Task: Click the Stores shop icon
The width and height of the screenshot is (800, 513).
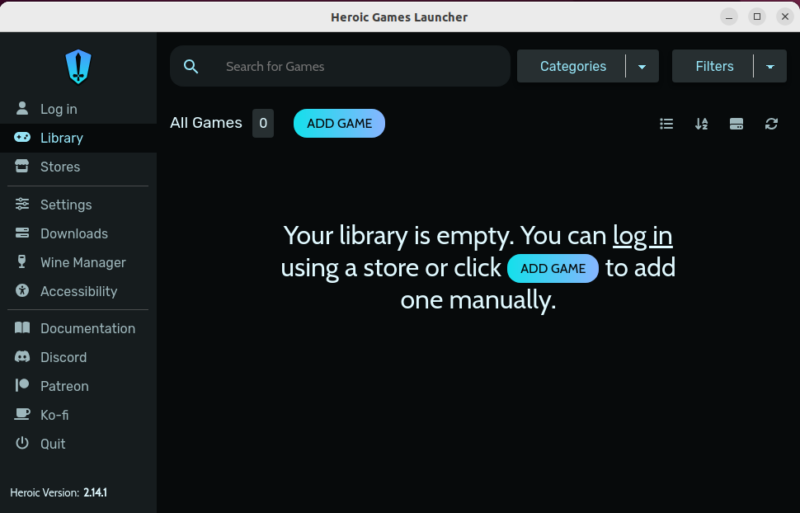Action: (22, 166)
